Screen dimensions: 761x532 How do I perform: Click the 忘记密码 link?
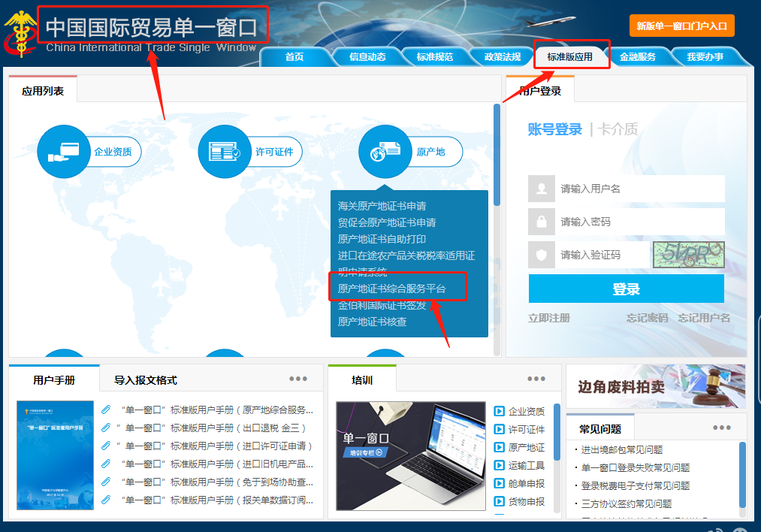647,318
